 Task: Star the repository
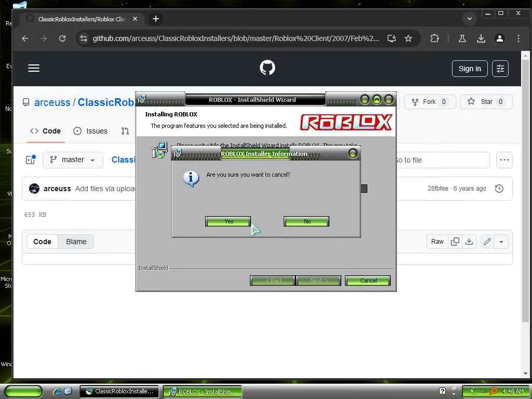click(x=486, y=102)
